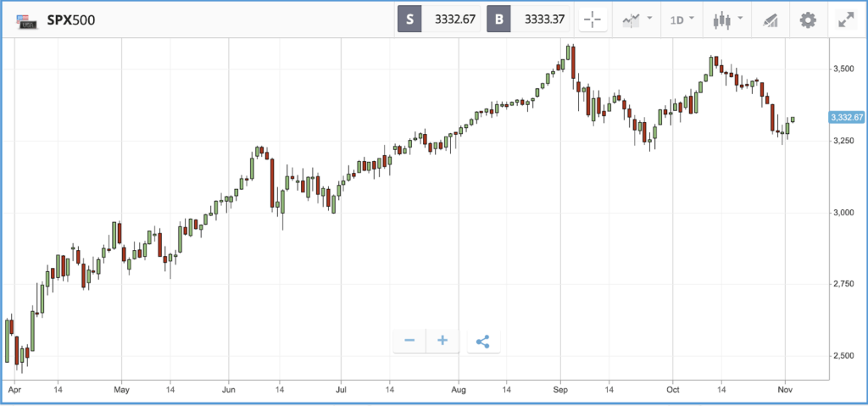This screenshot has width=868, height=406.
Task: Share the chart via share icon
Action: 483,341
